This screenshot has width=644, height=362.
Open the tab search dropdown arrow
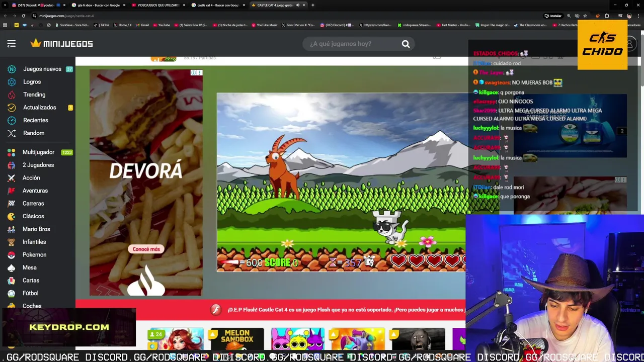5,5
